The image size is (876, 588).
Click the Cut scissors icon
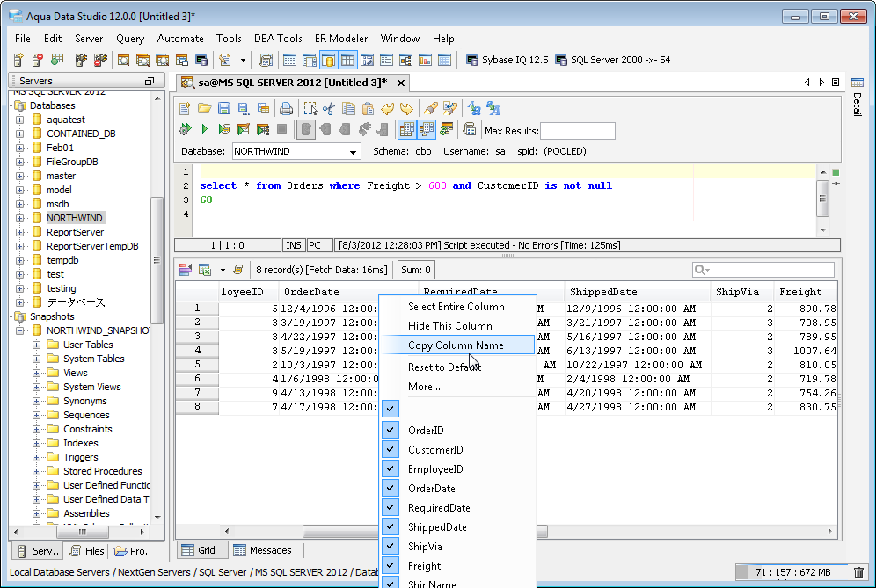[x=329, y=108]
